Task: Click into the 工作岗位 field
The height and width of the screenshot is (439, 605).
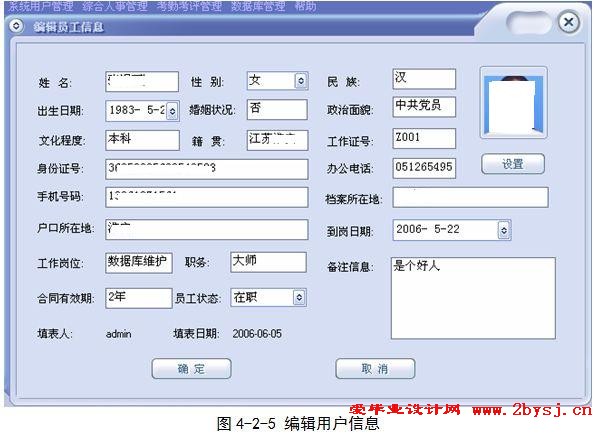Action: tap(139, 262)
